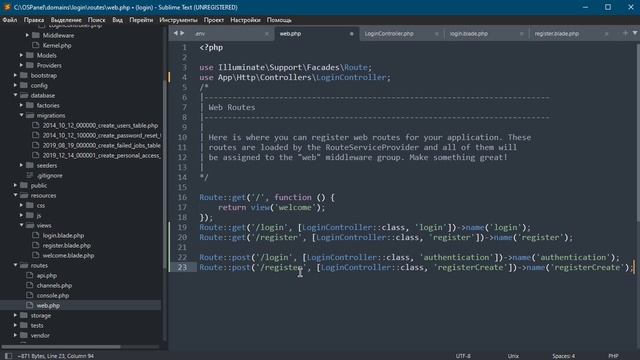The image size is (640, 360).
Task: Expand the bootstrap folder
Action: coord(15,76)
